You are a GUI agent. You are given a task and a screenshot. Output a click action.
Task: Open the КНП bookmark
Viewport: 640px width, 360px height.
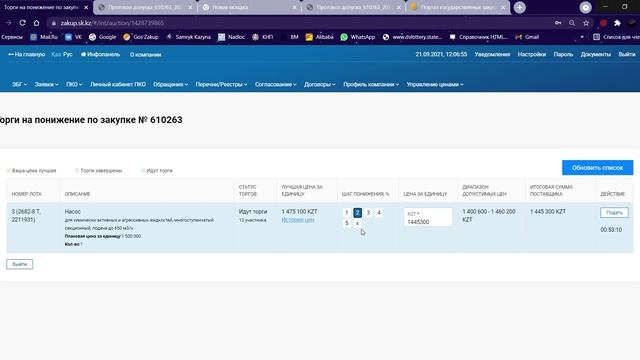click(262, 37)
